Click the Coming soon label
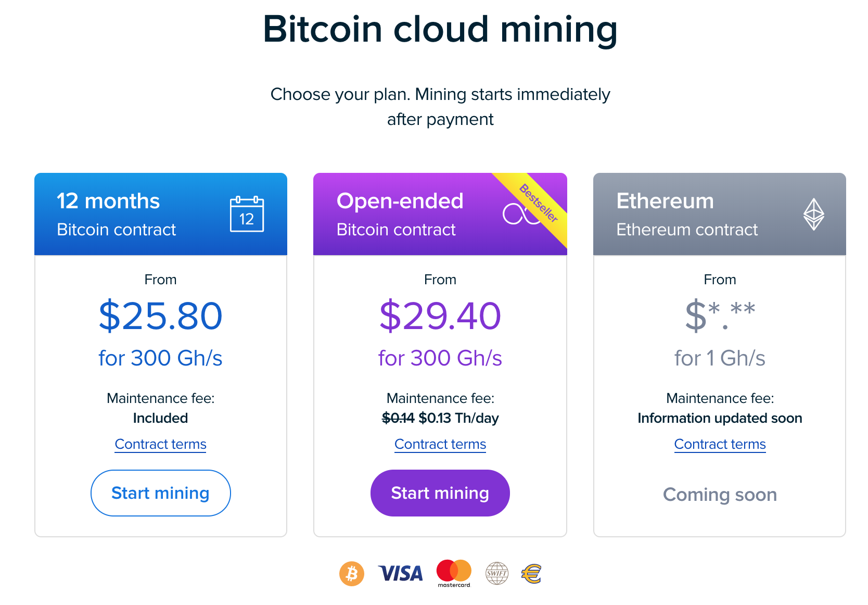The image size is (868, 605). [720, 495]
